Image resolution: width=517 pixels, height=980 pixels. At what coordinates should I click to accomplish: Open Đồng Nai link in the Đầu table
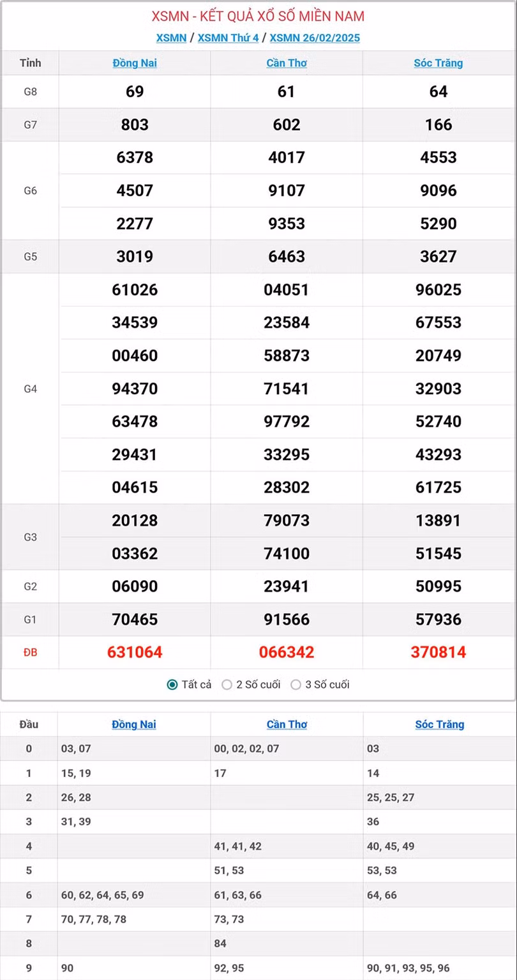(x=134, y=724)
